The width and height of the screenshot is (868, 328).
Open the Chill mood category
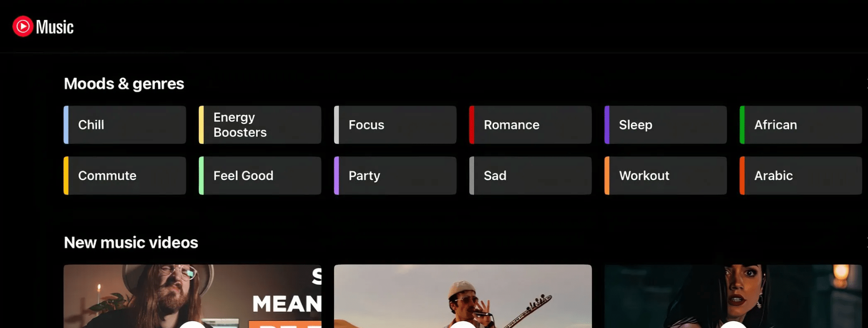(125, 125)
